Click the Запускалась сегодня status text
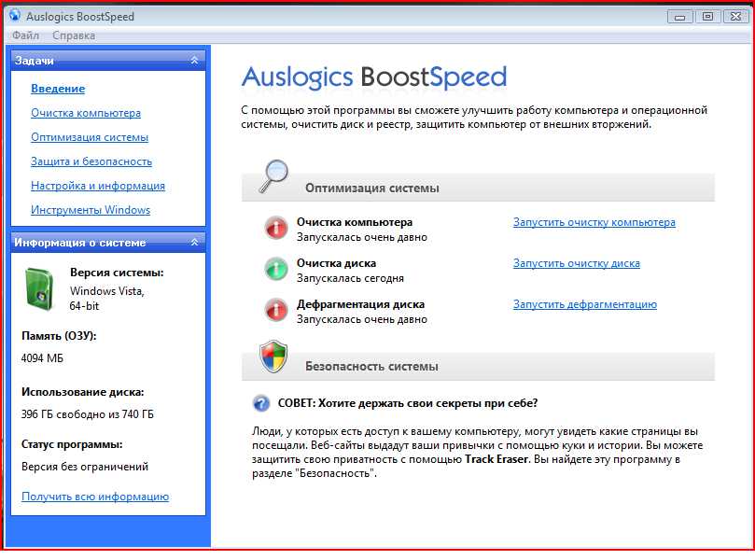 pyautogui.click(x=350, y=278)
